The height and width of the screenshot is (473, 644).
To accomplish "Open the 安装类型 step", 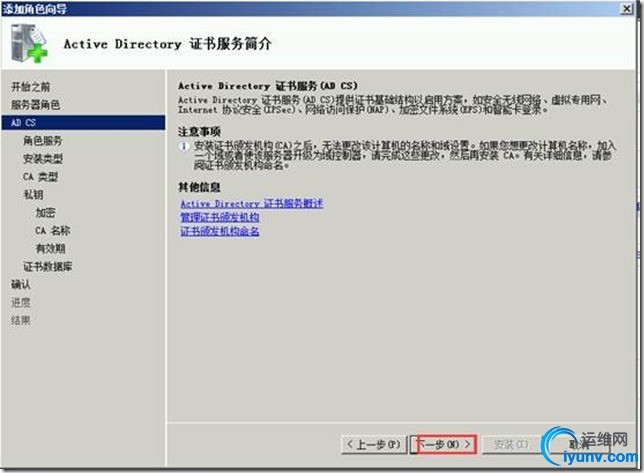I will point(43,159).
